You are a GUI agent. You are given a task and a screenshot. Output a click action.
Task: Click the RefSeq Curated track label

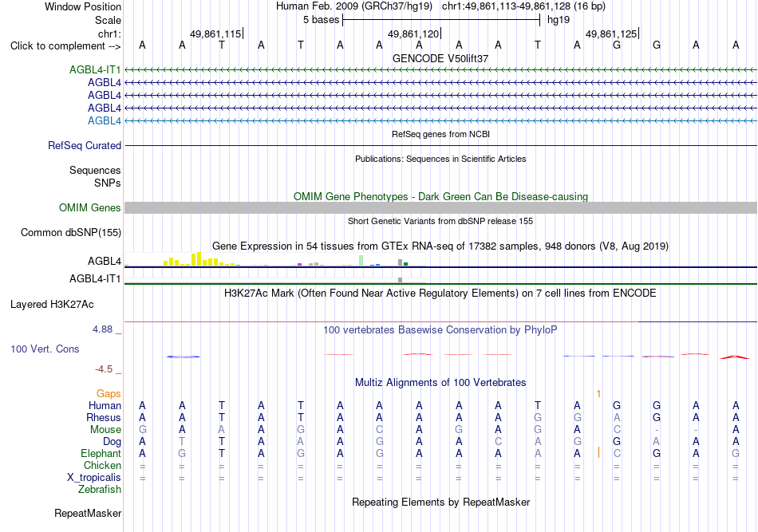pyautogui.click(x=85, y=145)
